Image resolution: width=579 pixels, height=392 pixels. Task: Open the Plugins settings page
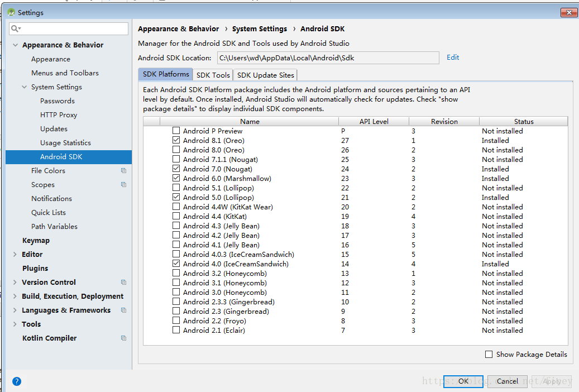pos(35,268)
